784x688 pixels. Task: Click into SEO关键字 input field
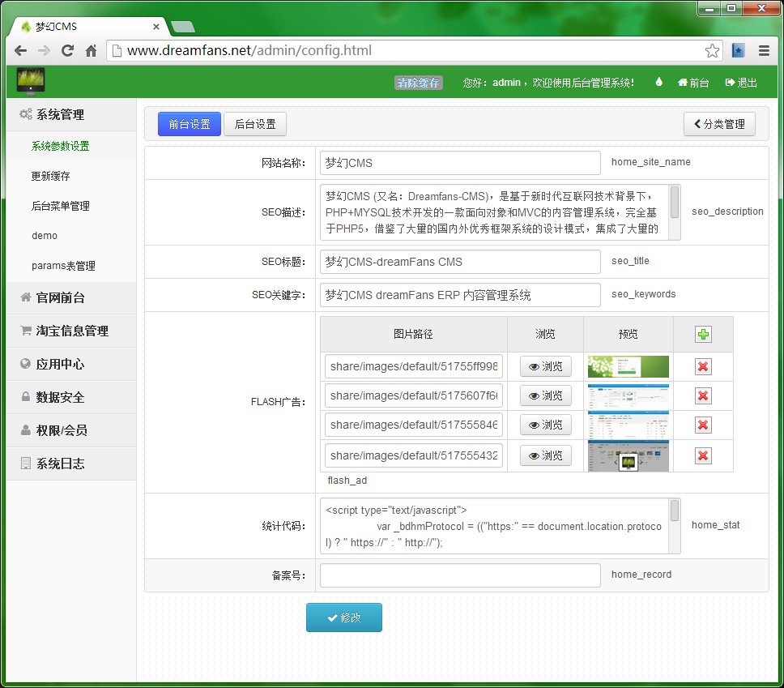[460, 295]
